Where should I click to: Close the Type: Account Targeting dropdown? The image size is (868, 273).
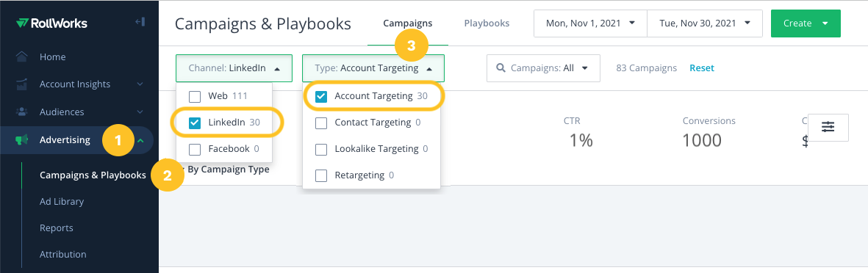click(x=373, y=68)
